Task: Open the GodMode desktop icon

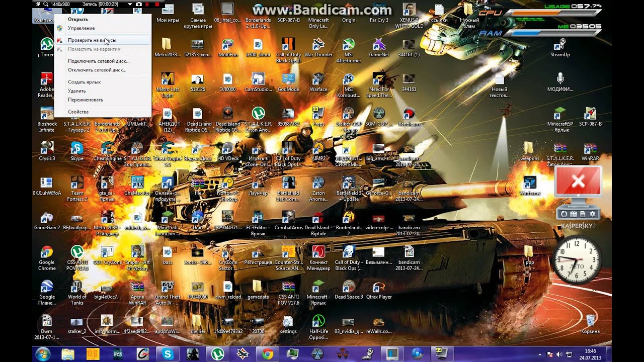Action: (x=288, y=82)
